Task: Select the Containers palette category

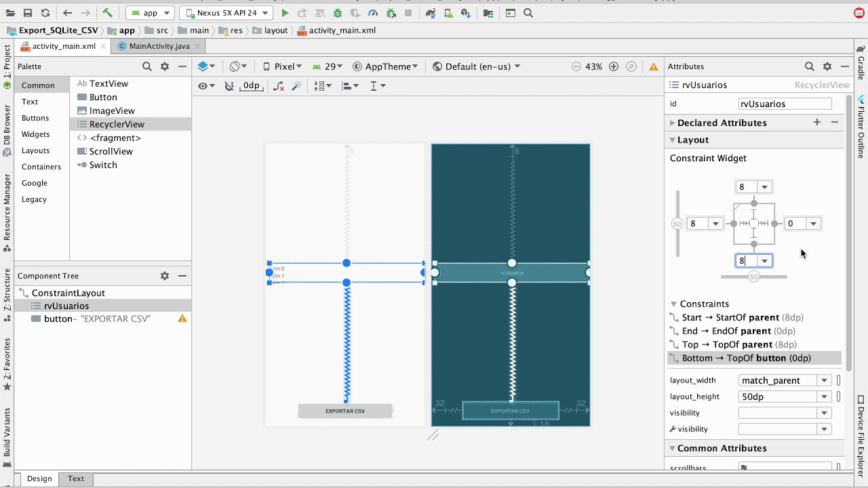Action: pos(41,167)
